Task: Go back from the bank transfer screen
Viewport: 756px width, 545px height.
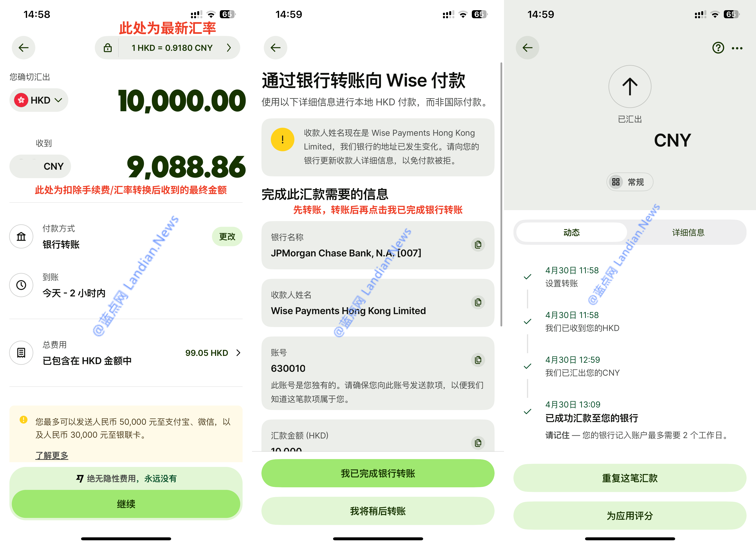Action: (276, 48)
